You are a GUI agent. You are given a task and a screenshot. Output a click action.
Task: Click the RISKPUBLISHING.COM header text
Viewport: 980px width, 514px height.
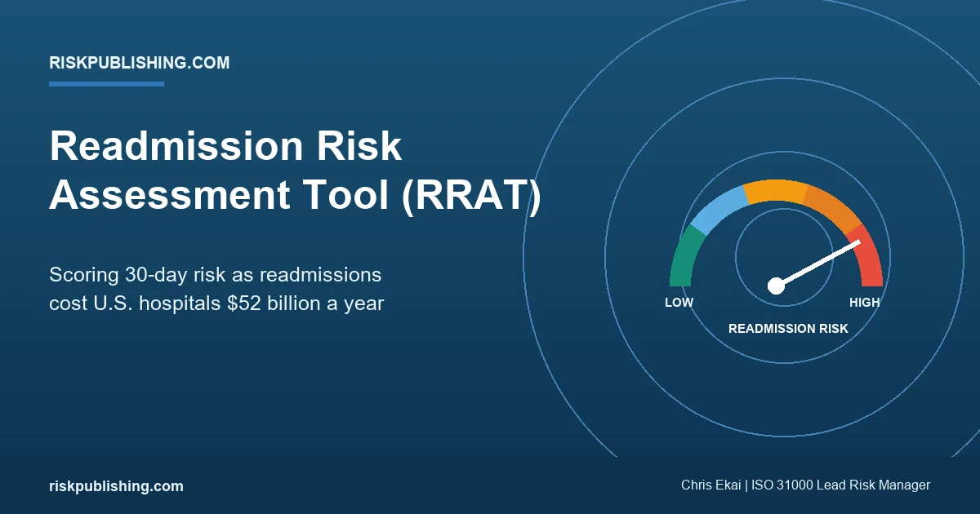pos(139,63)
